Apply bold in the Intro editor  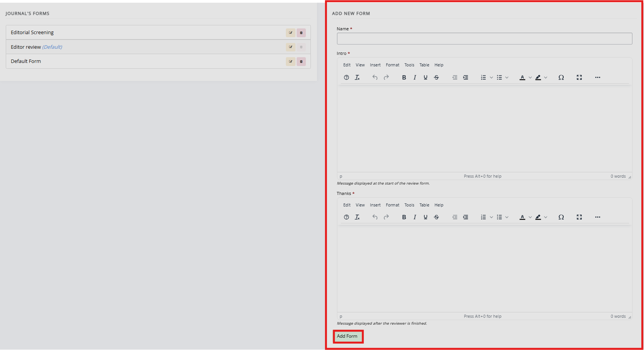(404, 78)
